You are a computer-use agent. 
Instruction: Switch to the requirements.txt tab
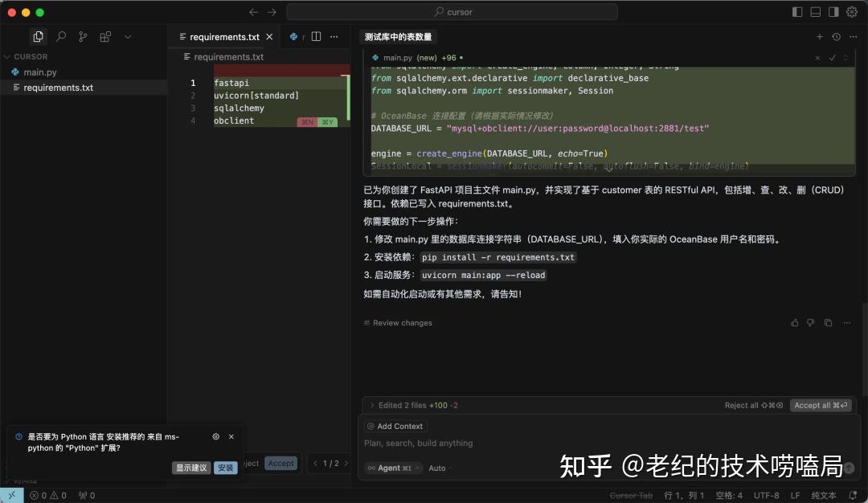click(x=225, y=36)
